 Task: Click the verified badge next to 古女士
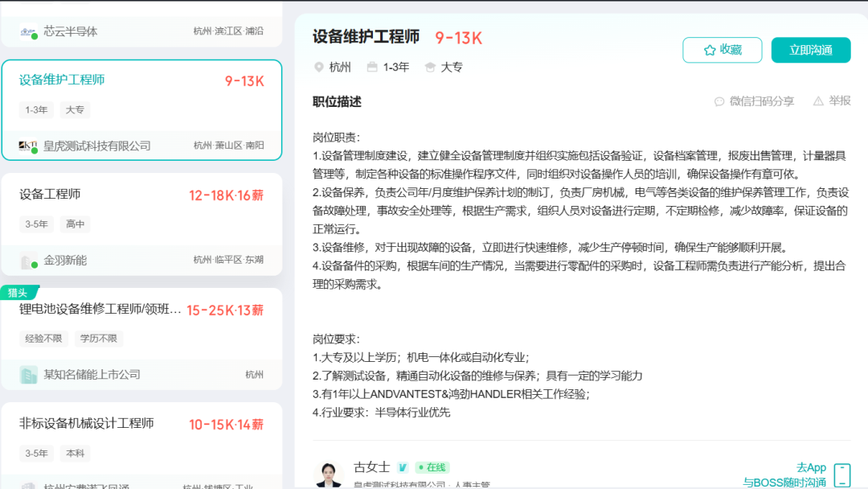click(403, 467)
